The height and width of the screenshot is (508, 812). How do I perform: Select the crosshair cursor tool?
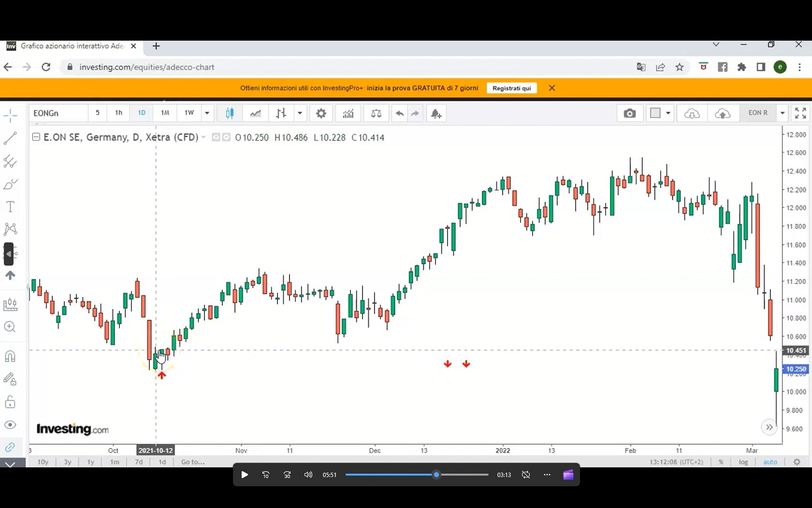point(10,115)
